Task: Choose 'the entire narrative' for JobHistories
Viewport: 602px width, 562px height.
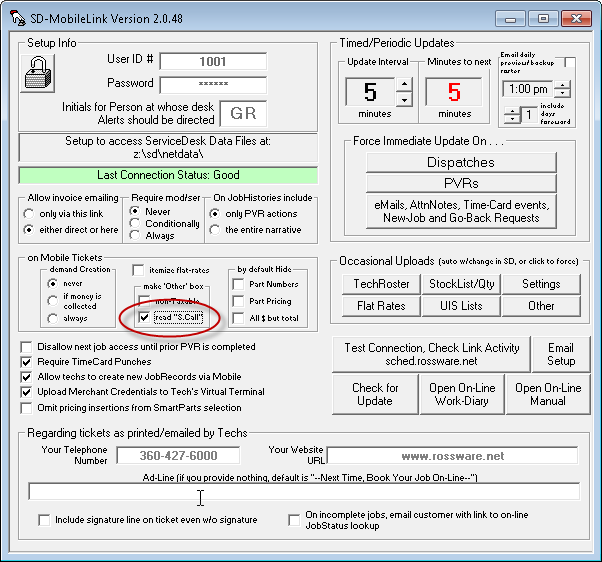Action: click(x=216, y=230)
